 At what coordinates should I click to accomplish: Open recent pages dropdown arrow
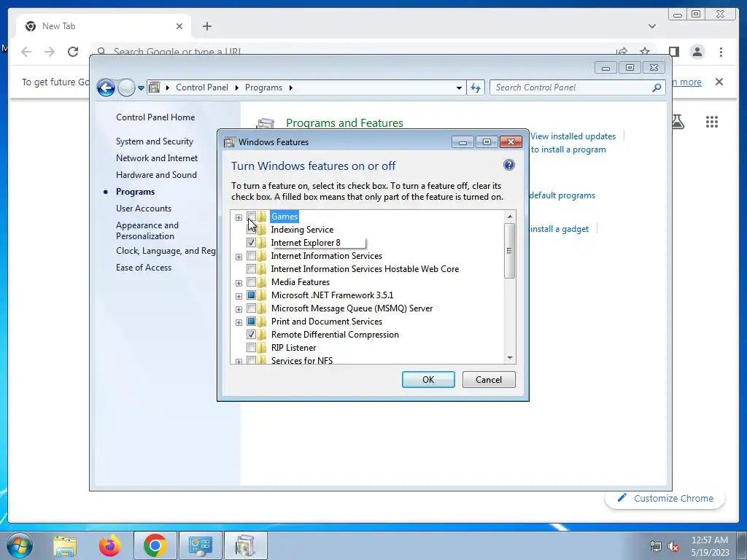pos(141,88)
